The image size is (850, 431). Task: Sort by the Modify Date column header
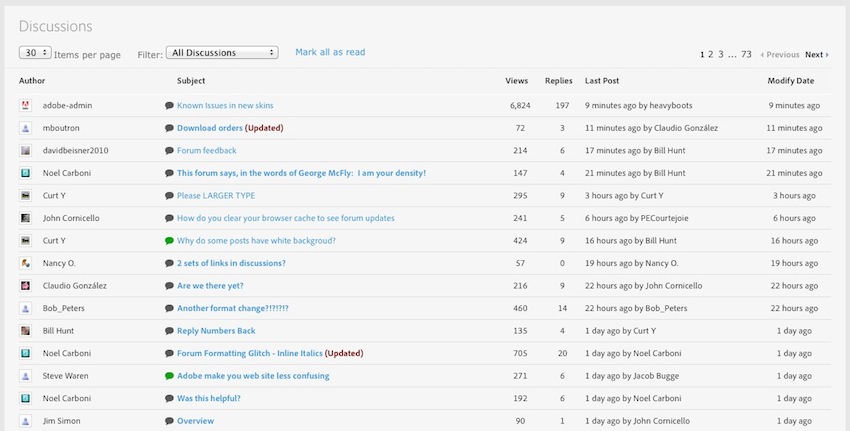click(x=791, y=81)
